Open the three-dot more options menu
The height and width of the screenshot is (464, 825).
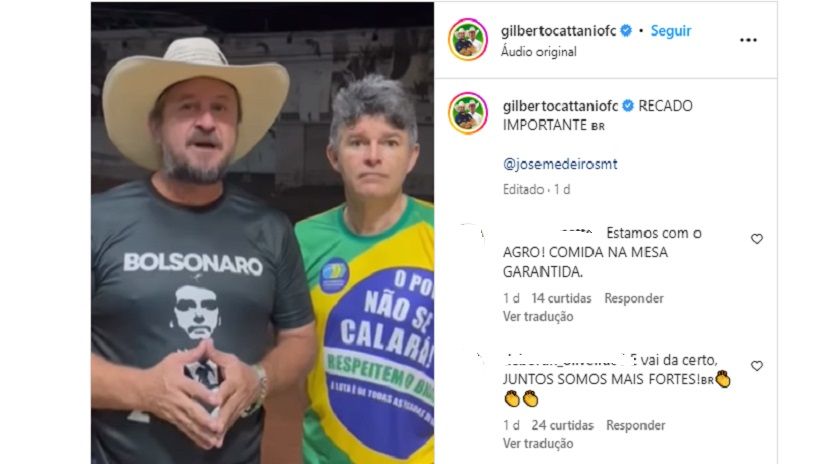click(748, 41)
